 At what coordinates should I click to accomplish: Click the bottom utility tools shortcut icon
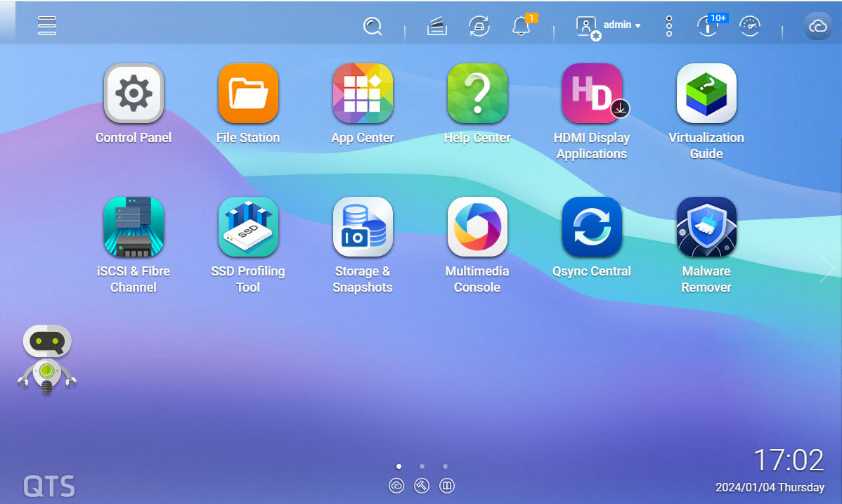[x=422, y=486]
